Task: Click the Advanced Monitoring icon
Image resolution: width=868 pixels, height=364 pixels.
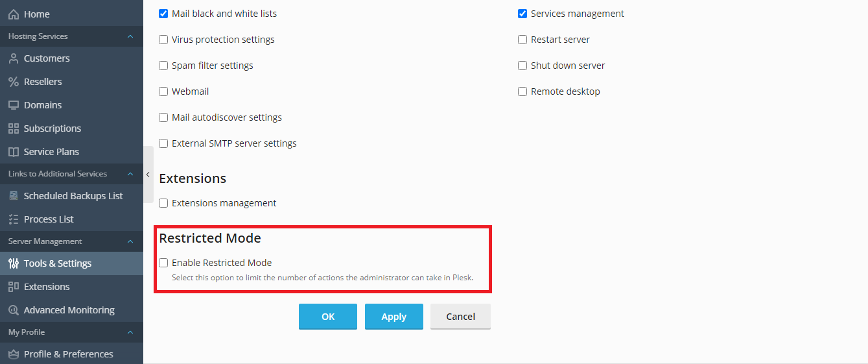Action: [x=13, y=310]
